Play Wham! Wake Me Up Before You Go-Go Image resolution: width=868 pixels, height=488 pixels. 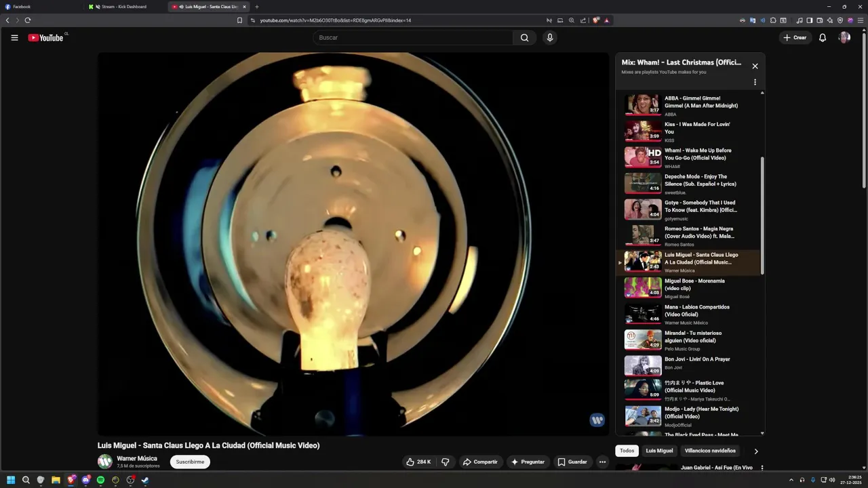coord(688,157)
